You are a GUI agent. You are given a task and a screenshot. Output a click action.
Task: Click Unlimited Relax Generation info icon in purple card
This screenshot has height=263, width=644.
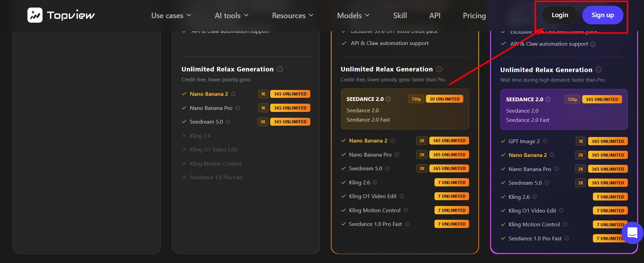598,70
